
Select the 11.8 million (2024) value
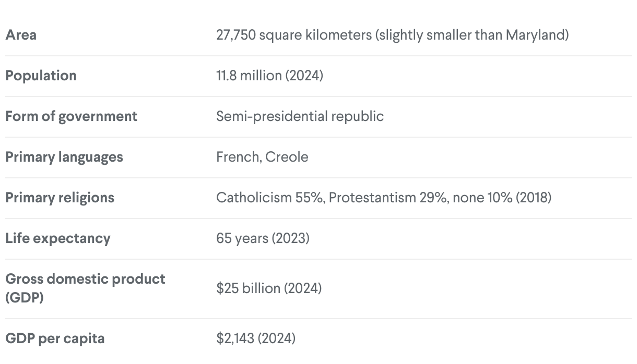click(269, 76)
